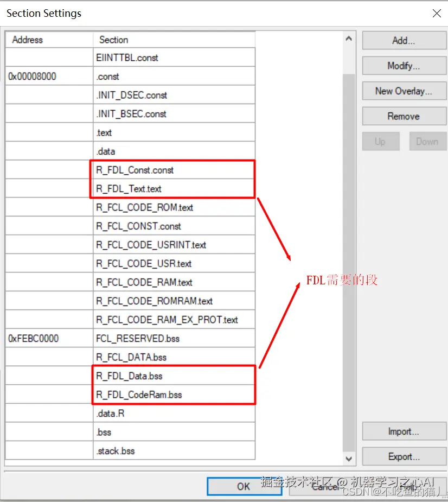Screen dimensions: 448x502
Task: Close the Section Settings dialog
Action: 437,14
